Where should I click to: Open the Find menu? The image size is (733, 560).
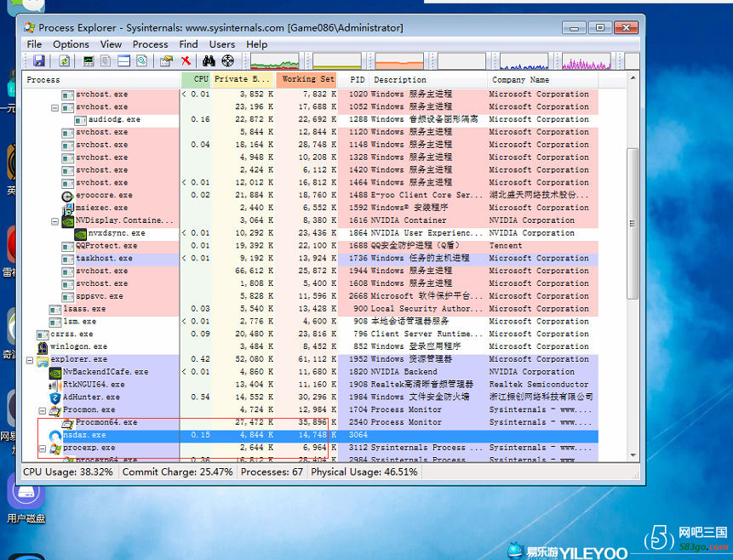tap(188, 44)
